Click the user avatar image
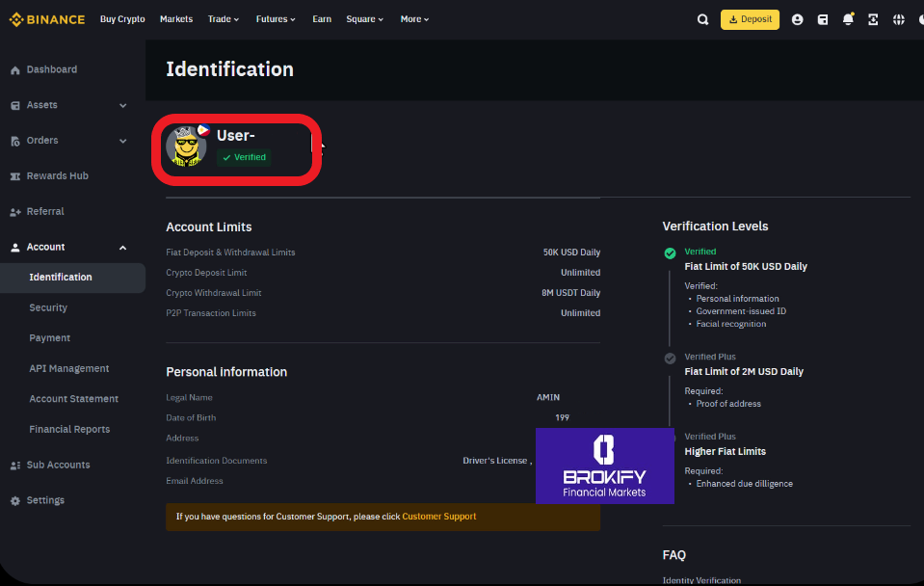 (186, 146)
